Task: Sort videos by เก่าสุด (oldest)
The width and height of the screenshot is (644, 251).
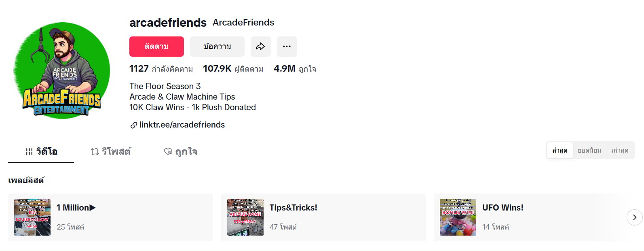Action: pyautogui.click(x=619, y=151)
